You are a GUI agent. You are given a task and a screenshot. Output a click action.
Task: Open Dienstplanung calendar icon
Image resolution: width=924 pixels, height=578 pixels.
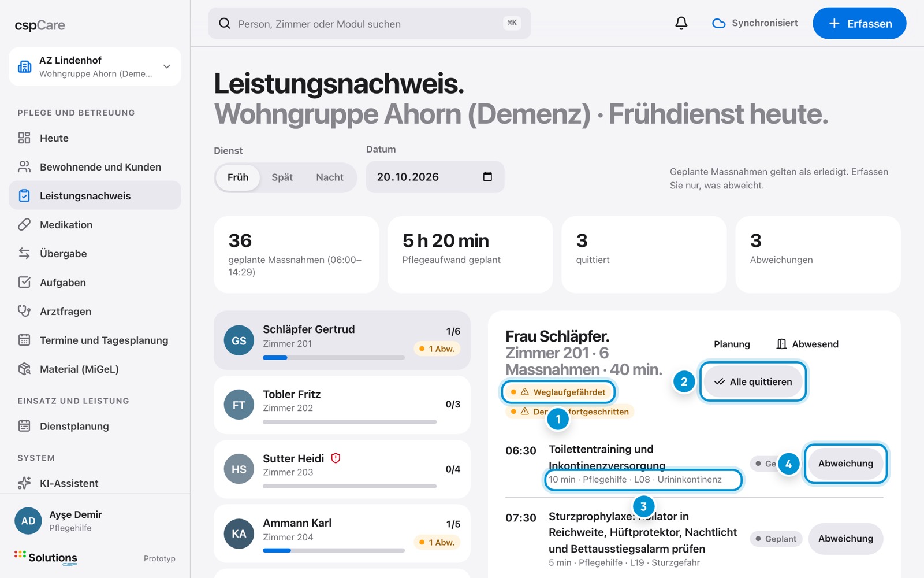point(24,426)
